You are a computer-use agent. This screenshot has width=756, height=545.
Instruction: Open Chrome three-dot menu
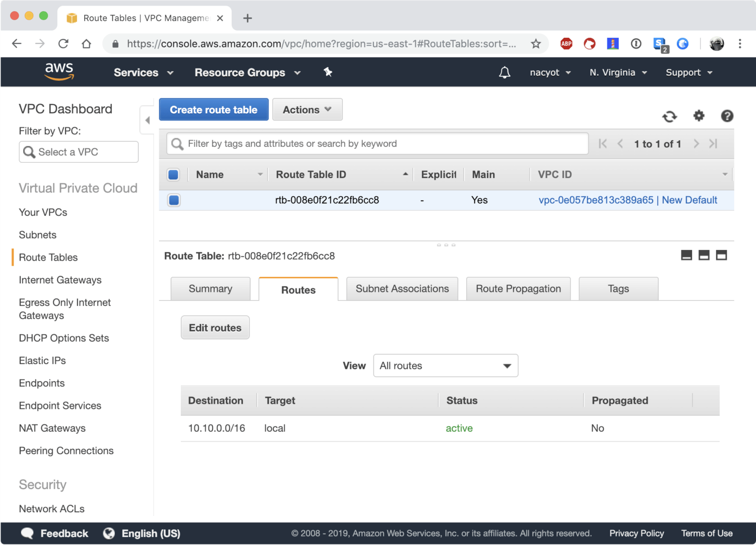740,44
